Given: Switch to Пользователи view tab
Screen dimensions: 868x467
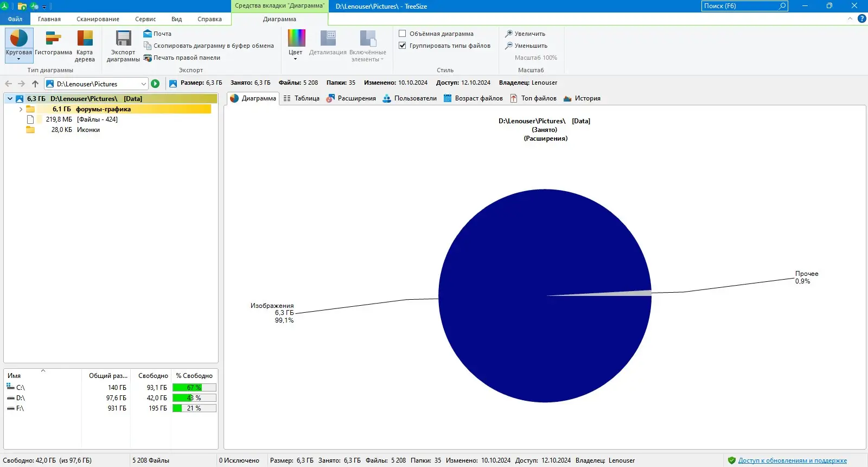Looking at the screenshot, I should [x=410, y=98].
